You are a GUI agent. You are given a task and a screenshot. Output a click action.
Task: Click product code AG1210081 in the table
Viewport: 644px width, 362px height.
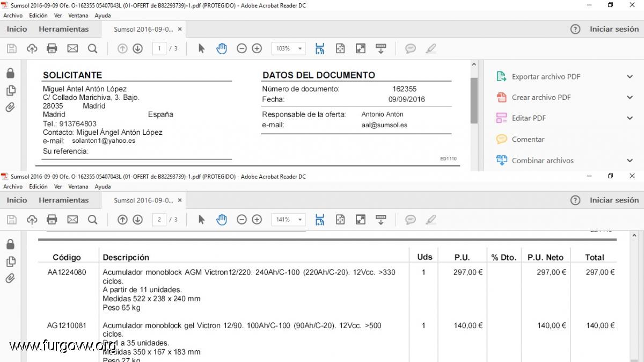pyautogui.click(x=67, y=325)
